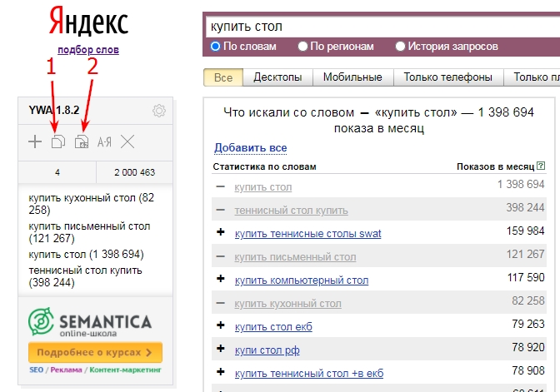
Task: Add 'купить компьютерный стол' via plus icon
Action: tap(221, 279)
